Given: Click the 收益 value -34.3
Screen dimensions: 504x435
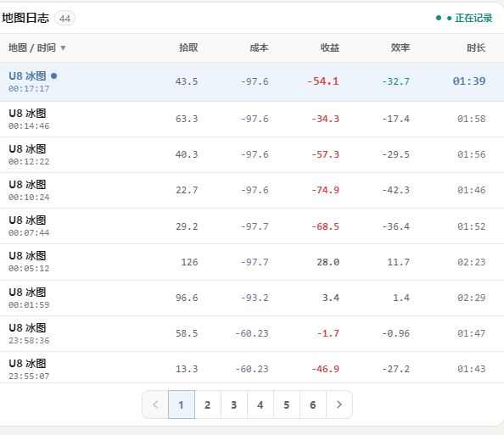Looking at the screenshot, I should coord(325,119).
